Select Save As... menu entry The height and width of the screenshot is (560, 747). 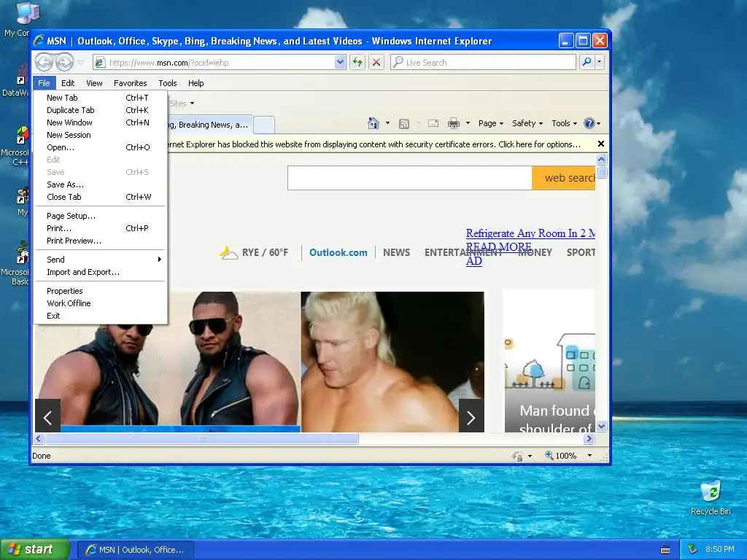100,184
